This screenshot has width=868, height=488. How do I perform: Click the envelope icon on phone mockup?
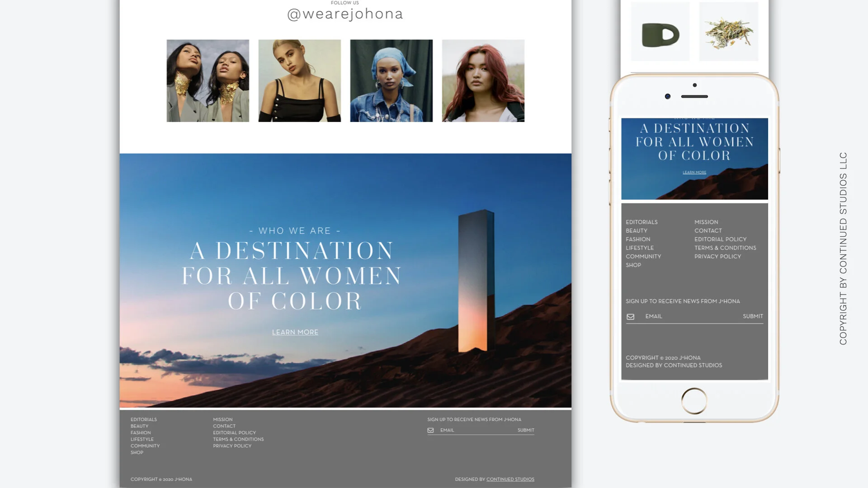click(630, 317)
